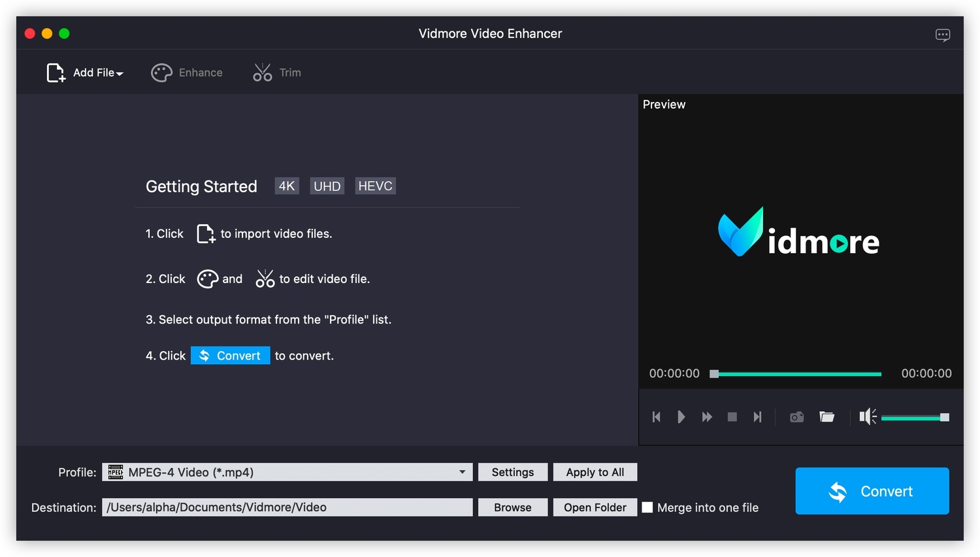The width and height of the screenshot is (980, 557).
Task: Close the window with the red button
Action: coord(29,33)
